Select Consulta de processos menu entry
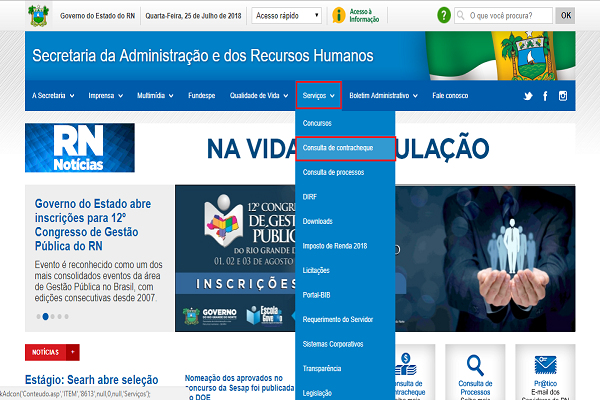This screenshot has width=600, height=400. click(345, 173)
